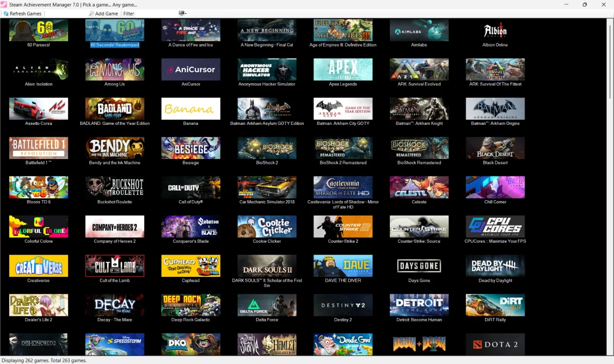Viewport: 614px width, 364px height.
Task: Select the Banana game tile
Action: (x=191, y=109)
